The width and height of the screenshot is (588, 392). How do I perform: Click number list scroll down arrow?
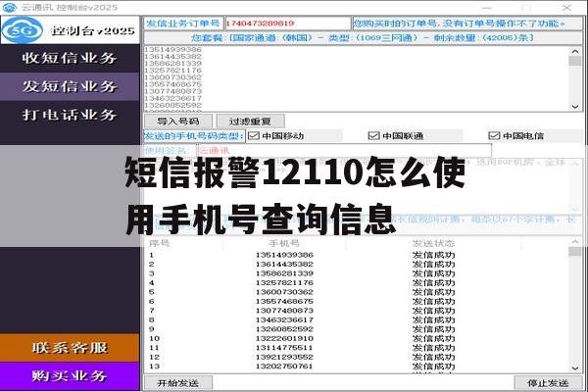[x=575, y=107]
